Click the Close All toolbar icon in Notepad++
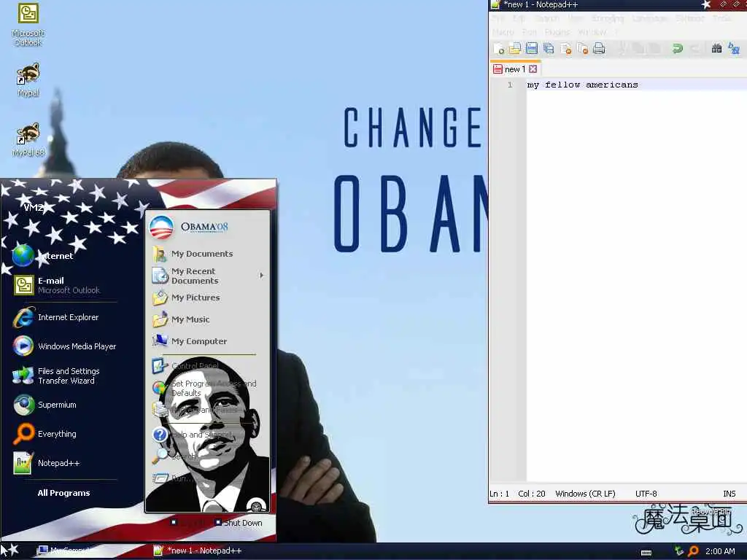 582,48
